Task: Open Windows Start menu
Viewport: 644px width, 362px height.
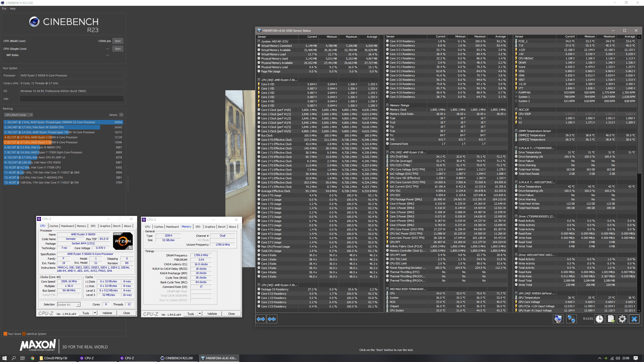Action: click(4, 358)
